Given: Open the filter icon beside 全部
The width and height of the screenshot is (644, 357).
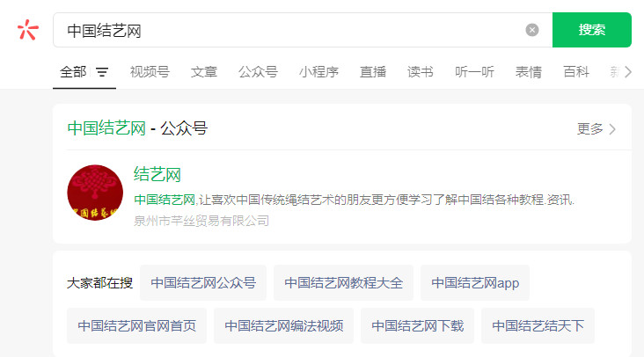Looking at the screenshot, I should (x=102, y=72).
